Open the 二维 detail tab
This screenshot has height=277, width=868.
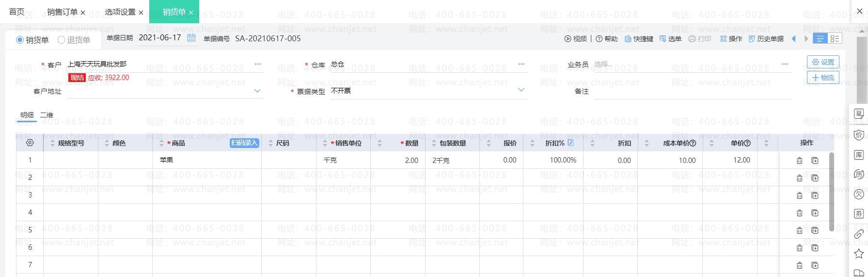point(47,115)
